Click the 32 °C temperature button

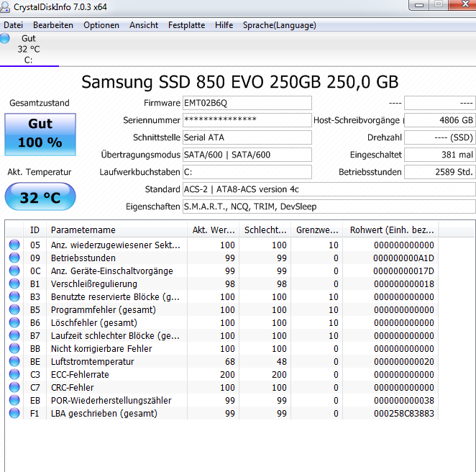click(40, 196)
